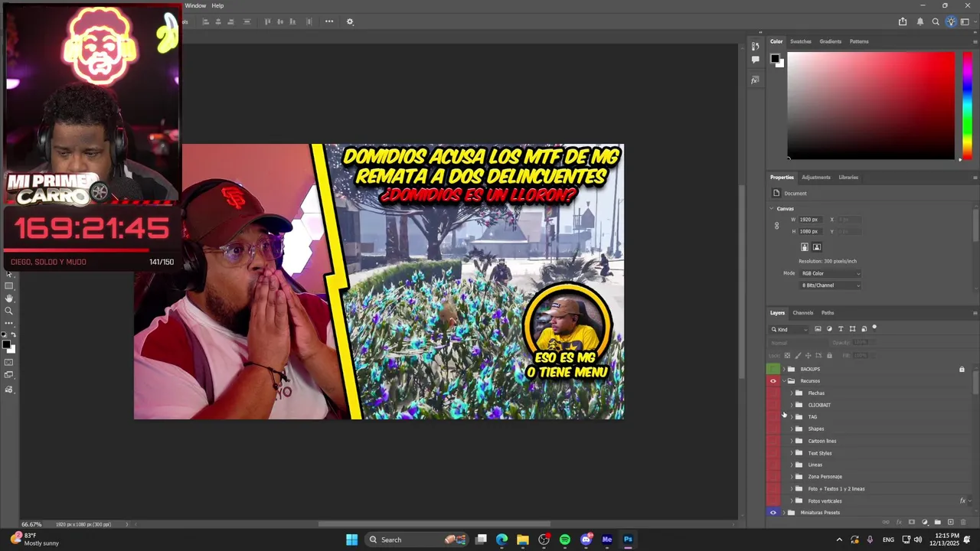The image size is (980, 551).
Task: Expand the BACKUPS layer group
Action: [x=784, y=369]
